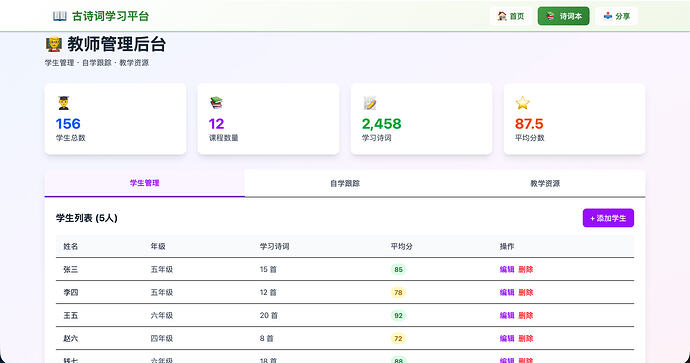This screenshot has width=690, height=363.
Task: Click score badge 85 for 张三
Action: click(x=398, y=269)
